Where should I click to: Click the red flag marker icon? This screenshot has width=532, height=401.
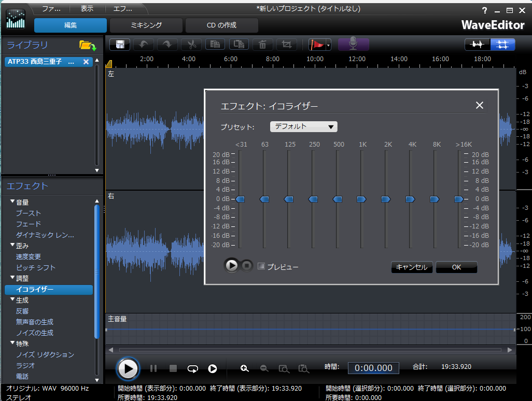316,45
